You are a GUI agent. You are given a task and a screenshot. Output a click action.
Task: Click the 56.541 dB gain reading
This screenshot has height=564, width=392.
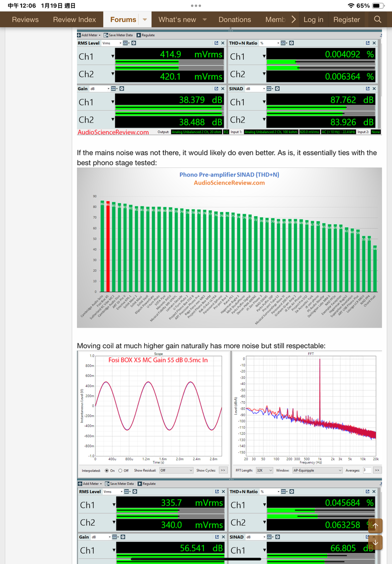point(201,548)
